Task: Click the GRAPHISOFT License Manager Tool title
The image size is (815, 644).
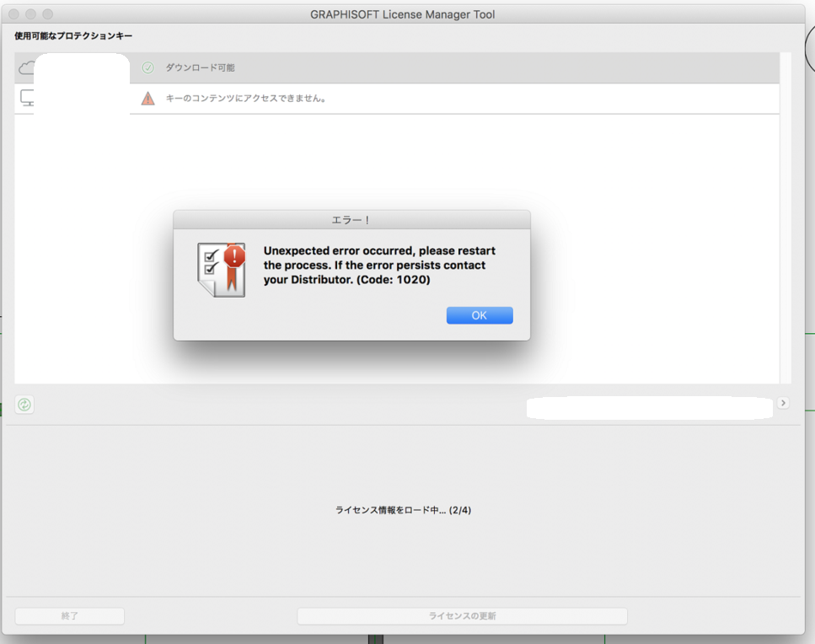Action: (x=403, y=14)
